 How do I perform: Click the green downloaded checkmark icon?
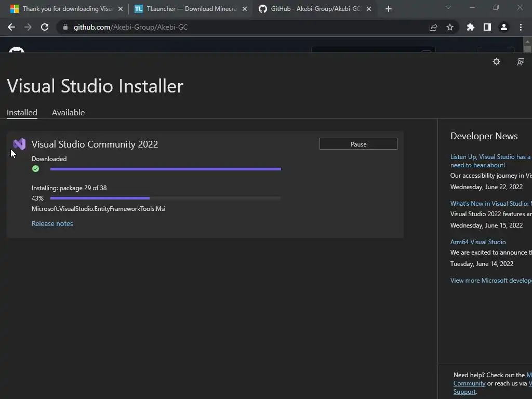(36, 169)
